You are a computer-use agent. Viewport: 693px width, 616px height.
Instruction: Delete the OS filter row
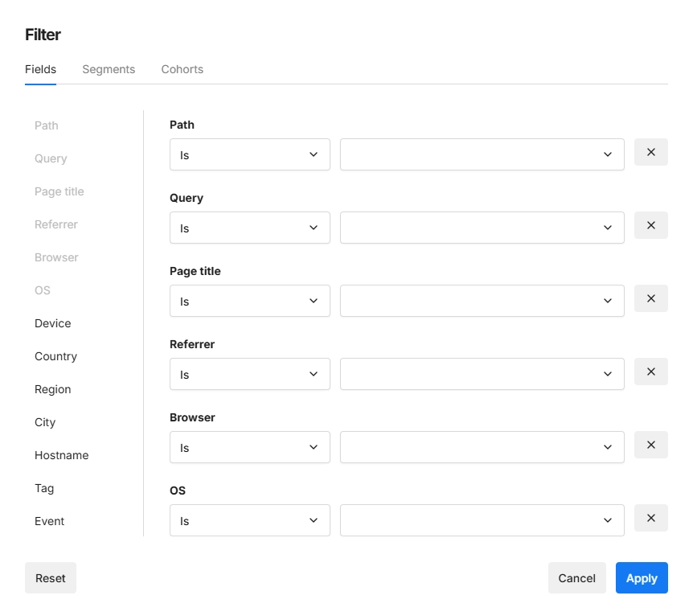[650, 518]
